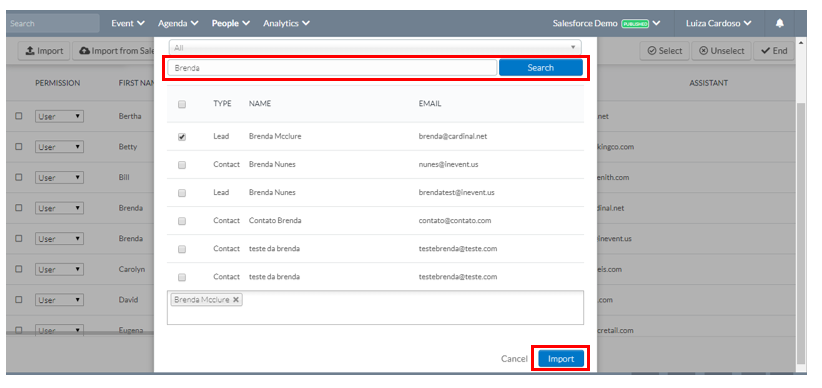Image resolution: width=822 pixels, height=388 pixels.
Task: Open David's User permission dropdown
Action: point(59,300)
